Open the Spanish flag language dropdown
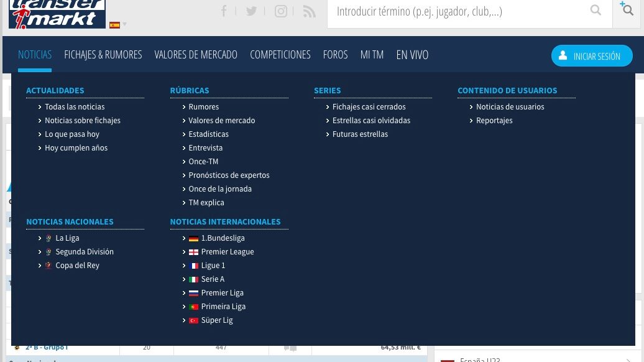The height and width of the screenshot is (362, 644). point(117,25)
